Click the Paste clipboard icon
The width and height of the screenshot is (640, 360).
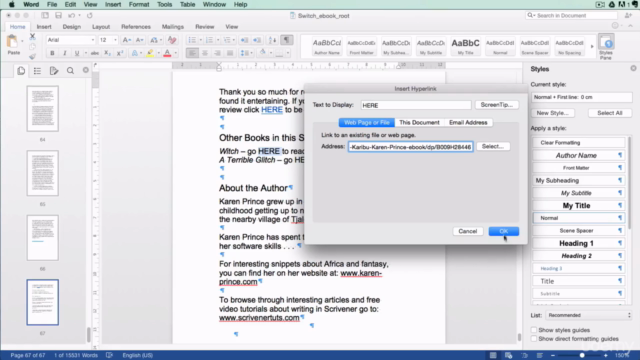(13, 42)
